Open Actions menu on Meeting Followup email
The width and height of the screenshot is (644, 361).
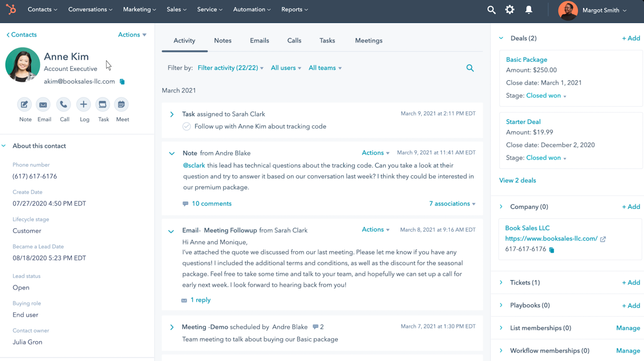[x=376, y=230]
